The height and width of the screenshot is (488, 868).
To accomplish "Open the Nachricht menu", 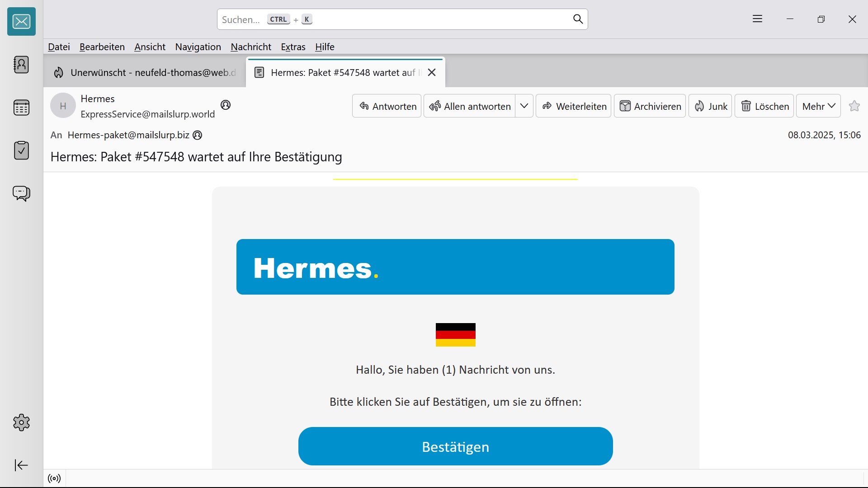I will 251,47.
